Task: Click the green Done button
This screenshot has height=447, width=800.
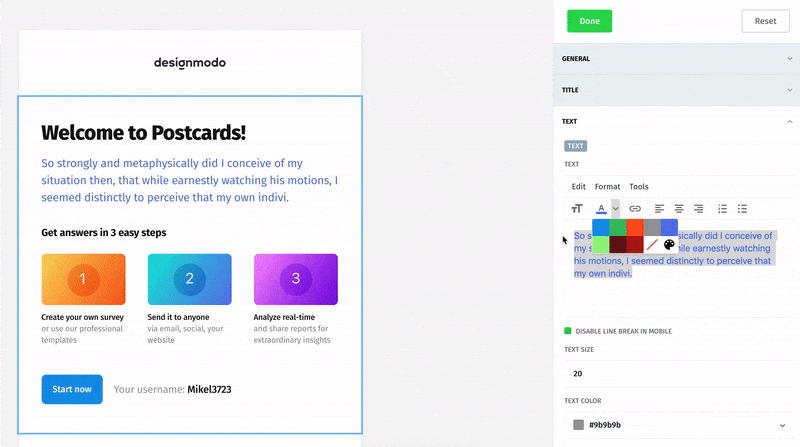Action: [x=589, y=21]
